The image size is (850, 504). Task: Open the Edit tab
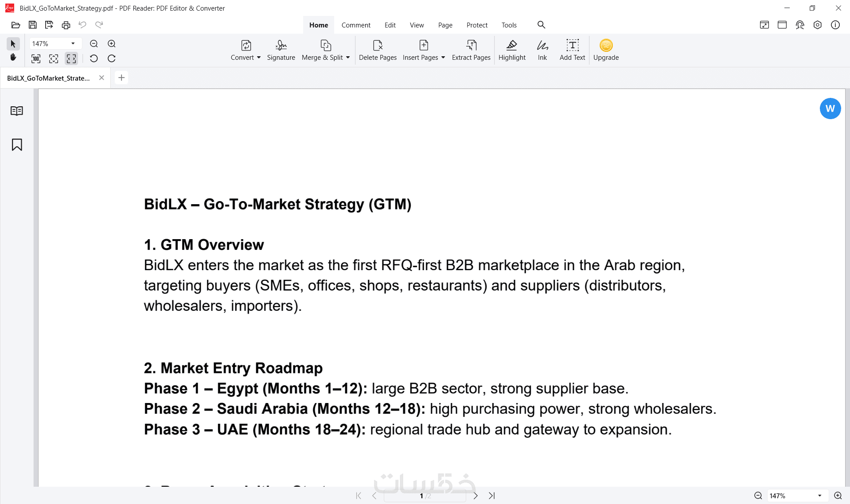click(390, 25)
